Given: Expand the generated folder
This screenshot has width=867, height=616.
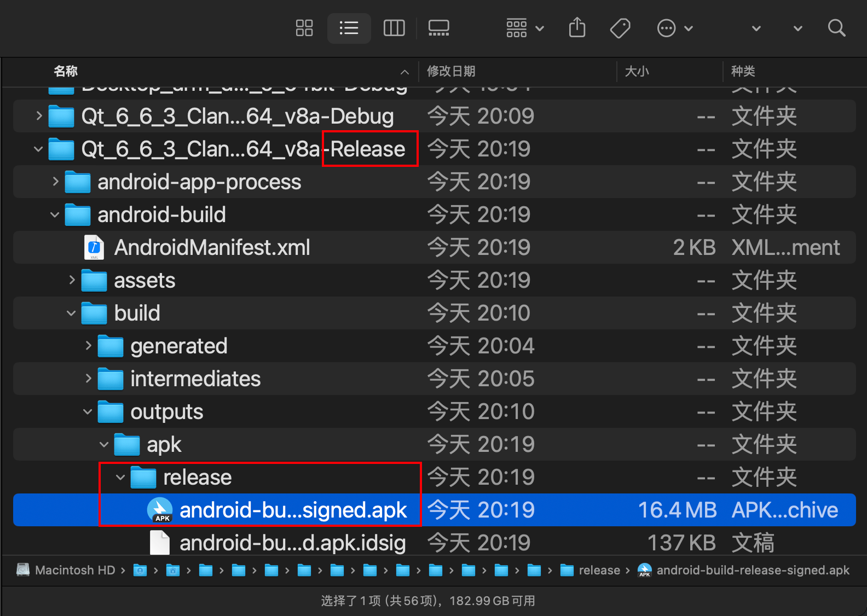Looking at the screenshot, I should 88,346.
